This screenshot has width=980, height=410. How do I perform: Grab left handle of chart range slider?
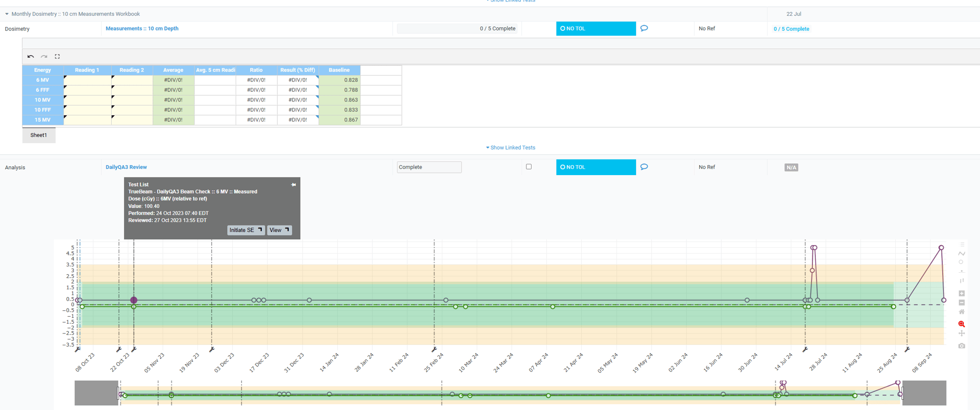pos(119,393)
